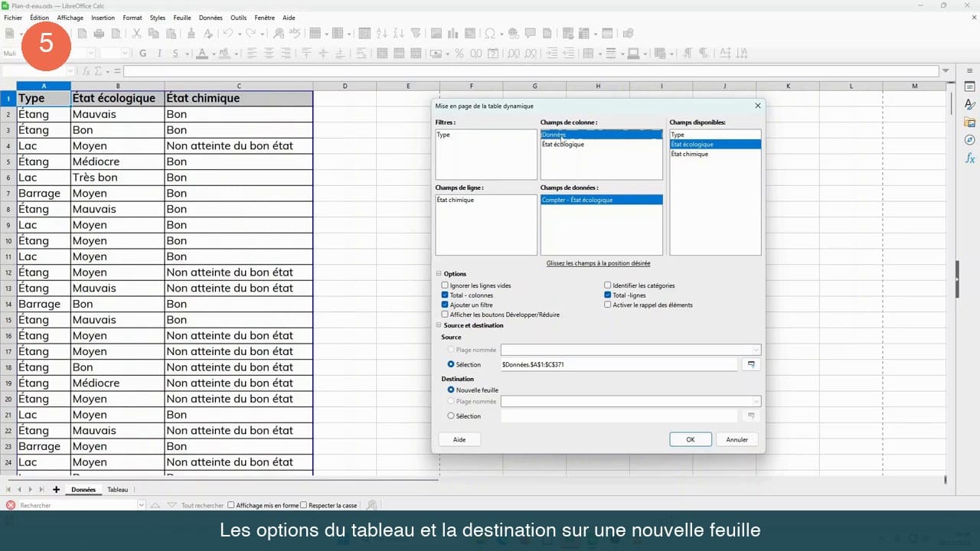The image size is (980, 551).
Task: Align cell text to the left
Action: point(252,54)
